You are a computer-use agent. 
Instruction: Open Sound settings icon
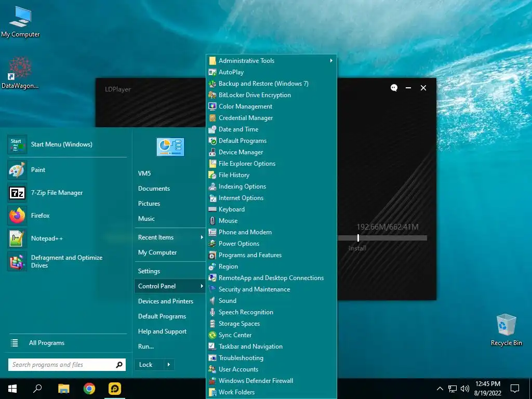[212, 301]
